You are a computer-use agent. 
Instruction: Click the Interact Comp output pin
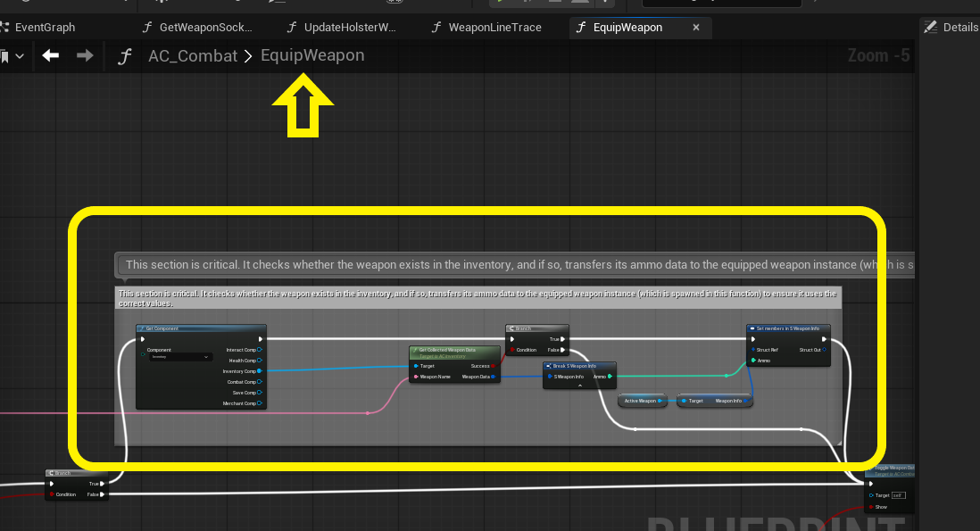pyautogui.click(x=260, y=350)
